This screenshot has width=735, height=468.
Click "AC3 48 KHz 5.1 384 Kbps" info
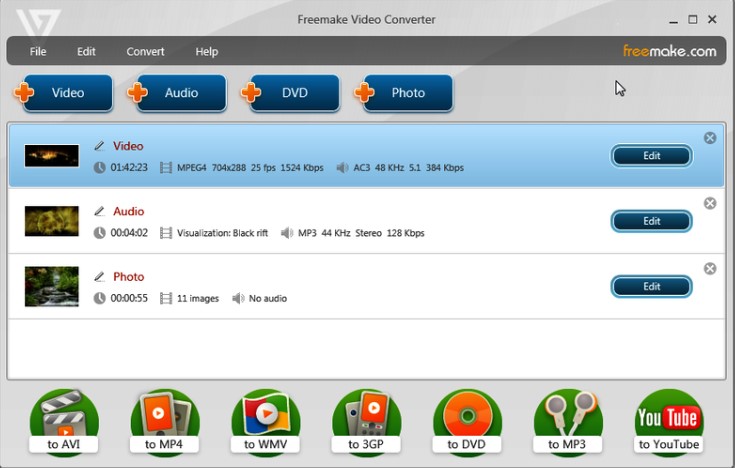tap(408, 168)
